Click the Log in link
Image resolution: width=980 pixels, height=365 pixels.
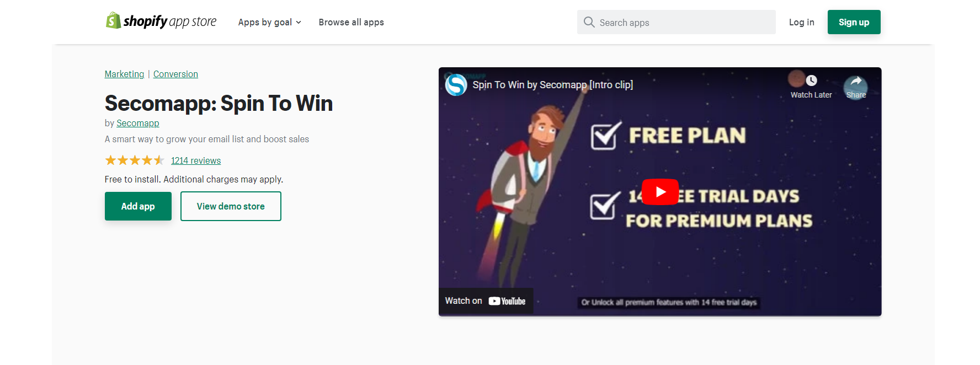801,22
